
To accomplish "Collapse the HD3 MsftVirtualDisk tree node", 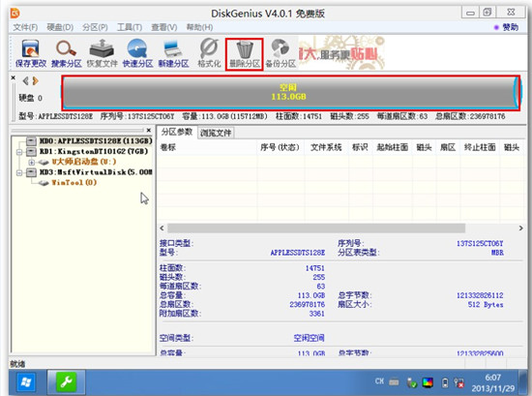I will pyautogui.click(x=19, y=172).
